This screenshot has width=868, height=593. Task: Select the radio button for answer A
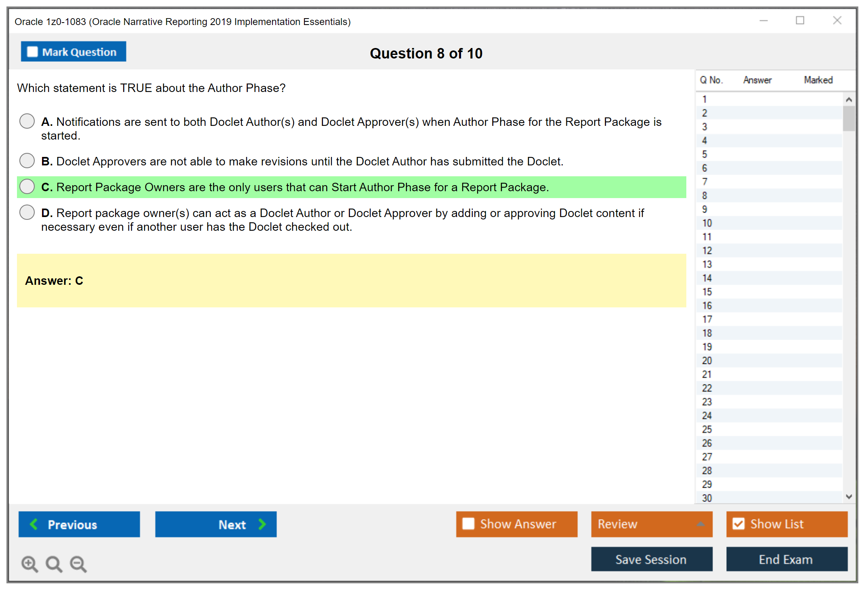coord(27,121)
